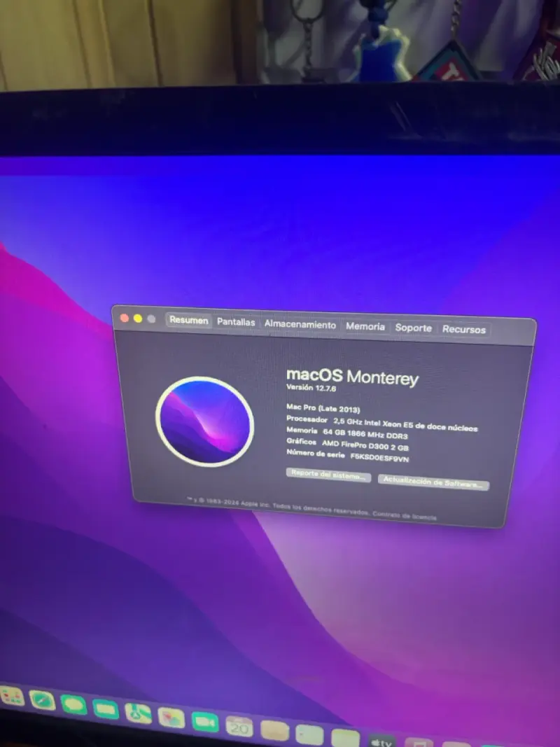Open Apple TV app in the Dock
The height and width of the screenshot is (747, 560).
382,741
